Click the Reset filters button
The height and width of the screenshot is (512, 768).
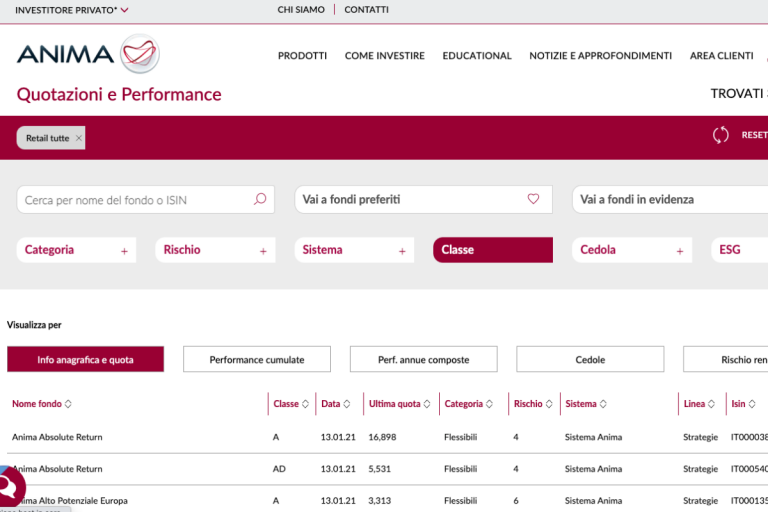pyautogui.click(x=754, y=135)
